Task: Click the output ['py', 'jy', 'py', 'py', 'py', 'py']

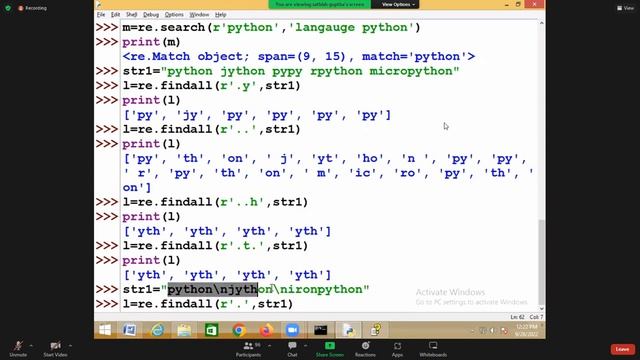Action: coord(257,115)
